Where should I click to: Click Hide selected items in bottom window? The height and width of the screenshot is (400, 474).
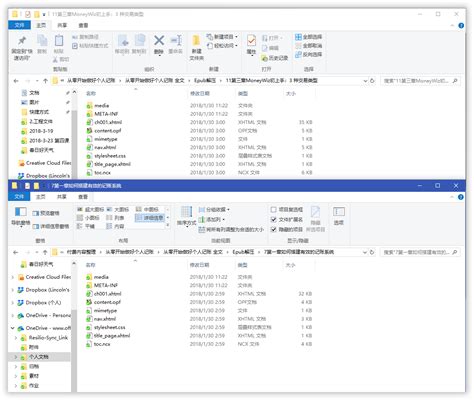click(x=315, y=219)
